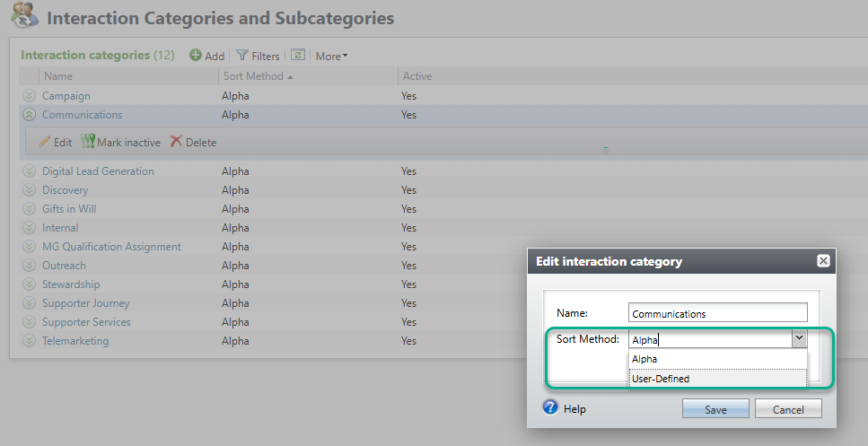Screen dimensions: 868x446
Task: Collapse the Communications row chevron
Action: (29, 115)
